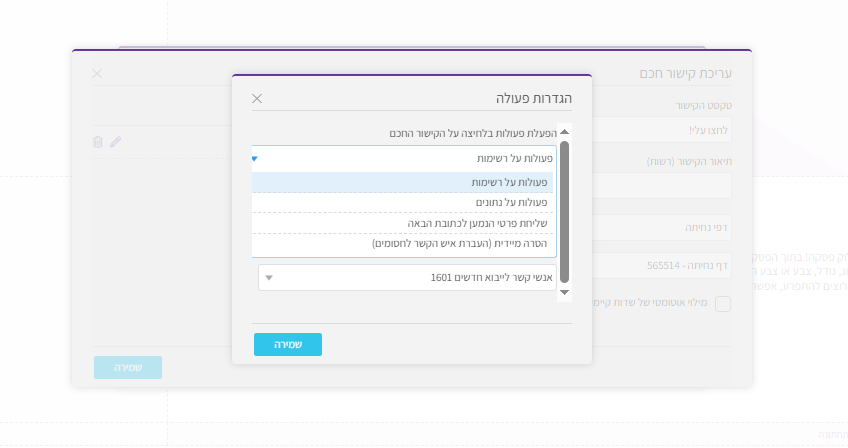Select the highlighted פעולות על רשימות option
The height and width of the screenshot is (448, 848).
[x=402, y=182]
